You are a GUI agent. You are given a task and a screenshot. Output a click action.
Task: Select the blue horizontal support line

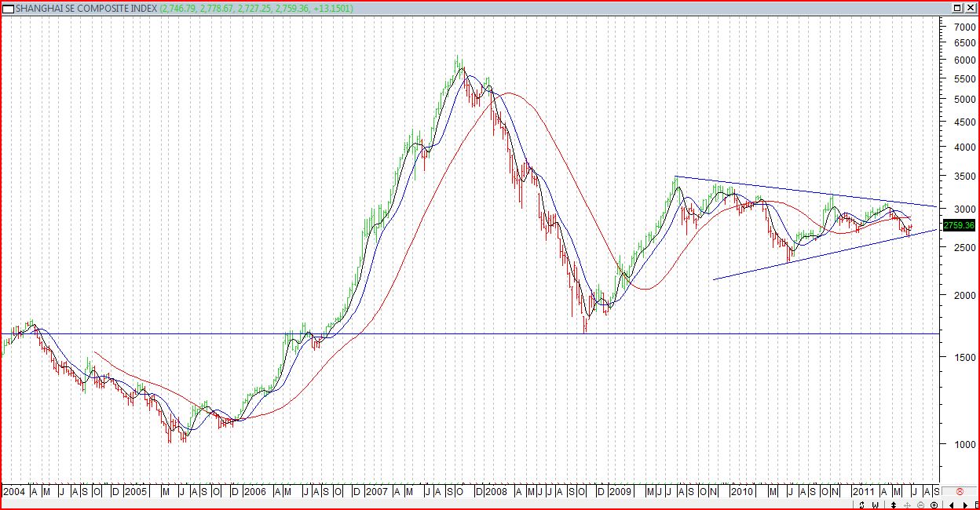click(471, 333)
